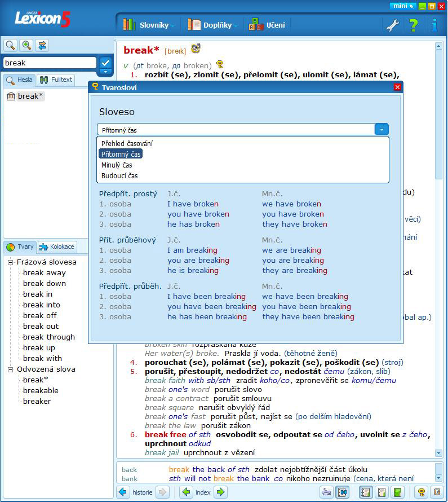Choose Přítomný čas option
Viewport: 448px width, 502px height.
121,154
